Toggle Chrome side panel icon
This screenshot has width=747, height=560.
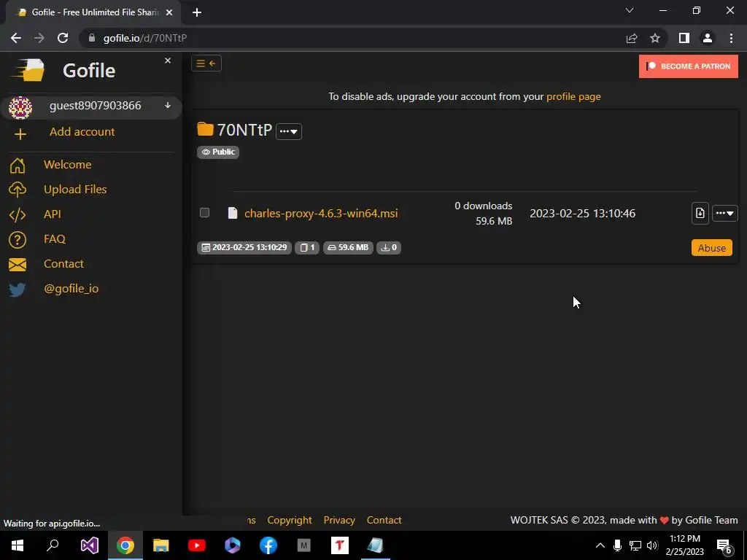click(x=684, y=38)
